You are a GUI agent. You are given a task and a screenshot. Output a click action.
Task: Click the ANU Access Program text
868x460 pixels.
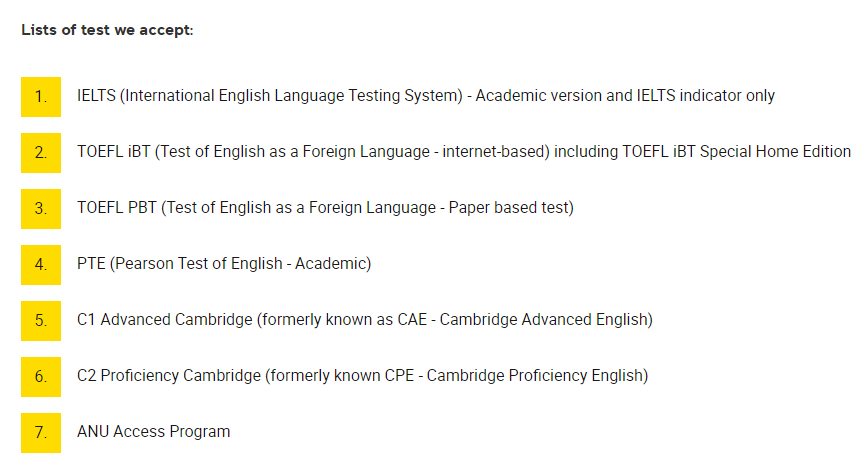[x=153, y=431]
